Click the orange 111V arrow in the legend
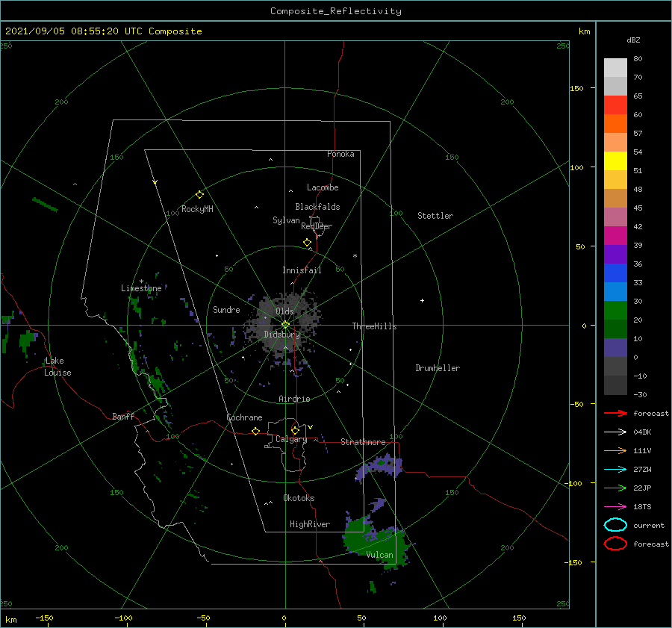Screen dimensions: 672x628 coord(615,450)
